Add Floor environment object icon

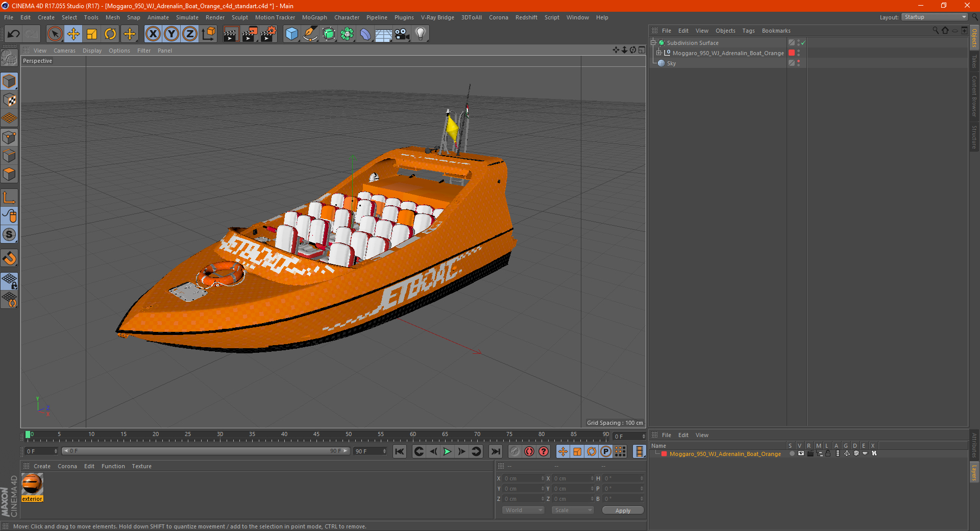click(383, 34)
